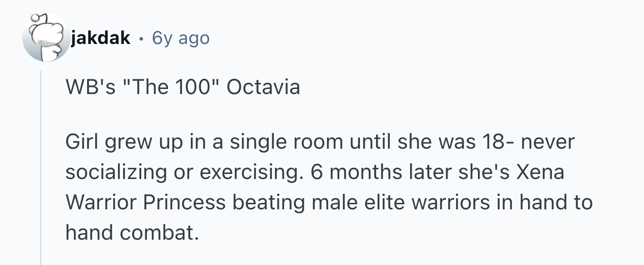Viewport: 644px width, 265px height.
Task: Open the jakdak user profile link
Action: click(x=100, y=38)
